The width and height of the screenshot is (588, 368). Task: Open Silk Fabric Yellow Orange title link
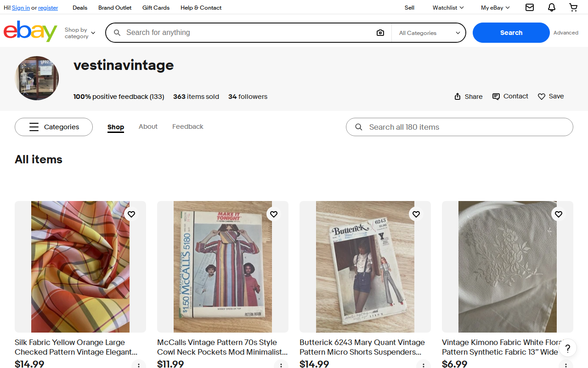coord(76,347)
